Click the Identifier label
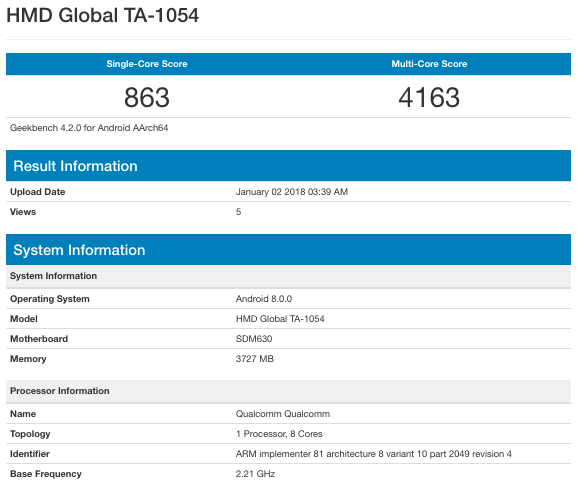Screen dimensions: 585x487 30,454
